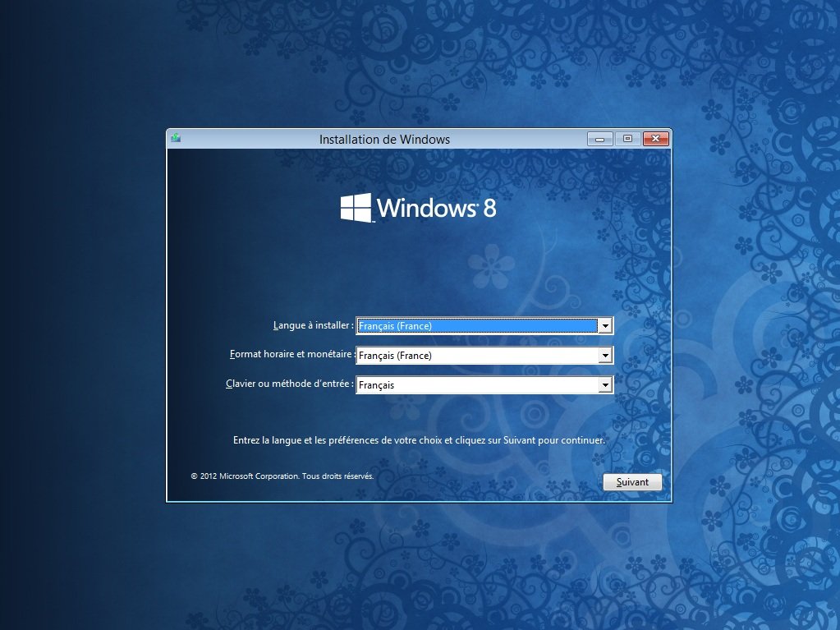The height and width of the screenshot is (630, 840).
Task: Click the Clavier ou méthode d'entrée label
Action: click(x=289, y=384)
